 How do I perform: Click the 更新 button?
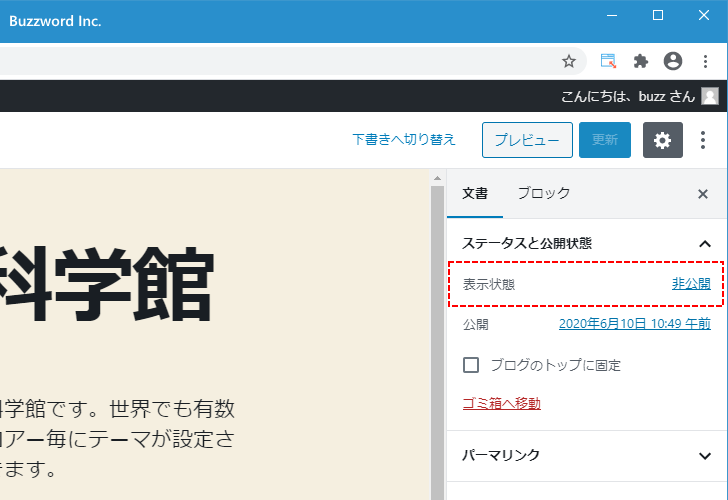pos(604,140)
